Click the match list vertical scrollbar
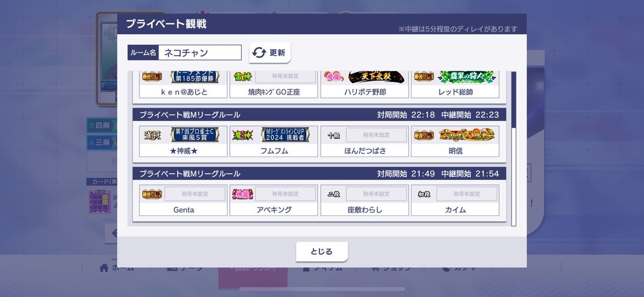 [x=514, y=148]
